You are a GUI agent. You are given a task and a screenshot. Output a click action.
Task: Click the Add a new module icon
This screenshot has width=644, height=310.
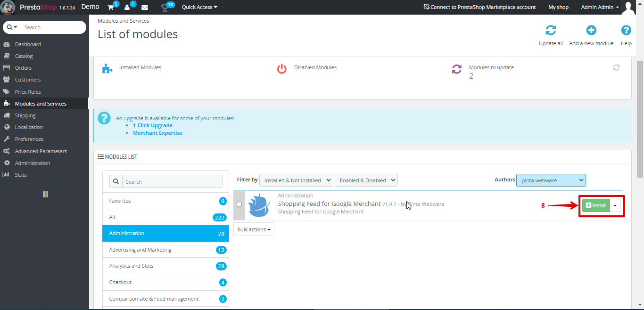[x=591, y=31]
